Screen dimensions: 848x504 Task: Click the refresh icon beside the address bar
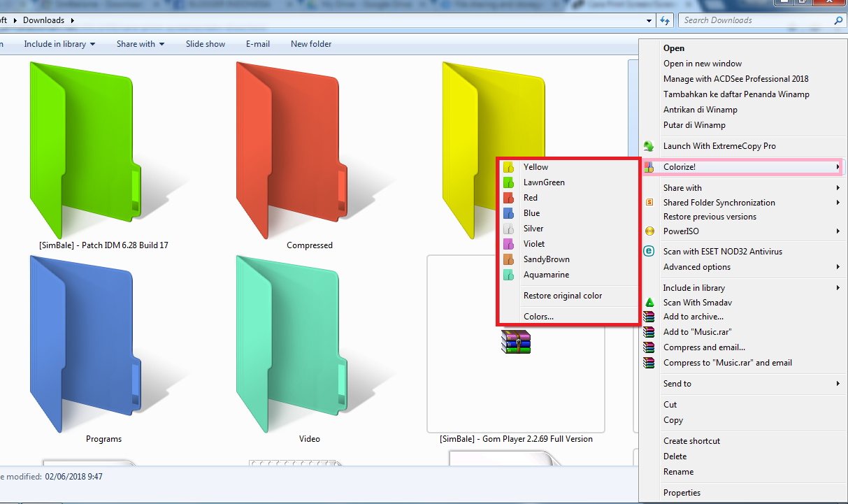[665, 20]
